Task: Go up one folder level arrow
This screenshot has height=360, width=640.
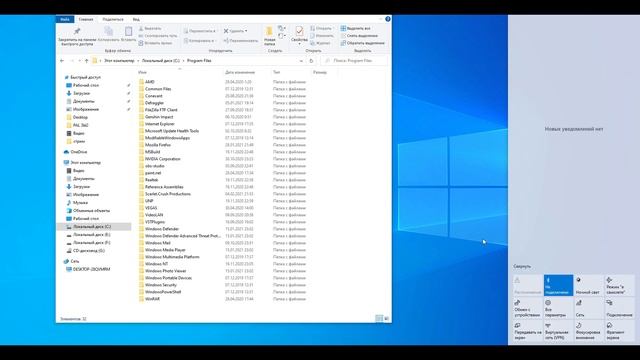Action: (87, 61)
